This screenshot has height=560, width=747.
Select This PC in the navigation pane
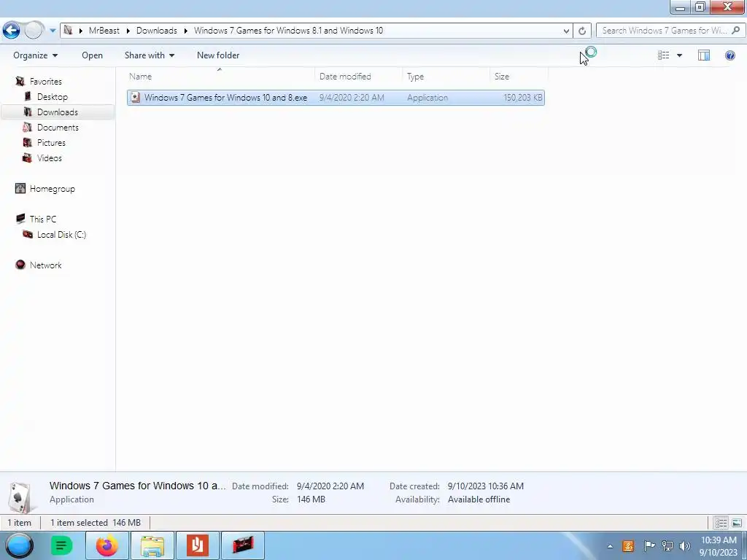pos(42,219)
